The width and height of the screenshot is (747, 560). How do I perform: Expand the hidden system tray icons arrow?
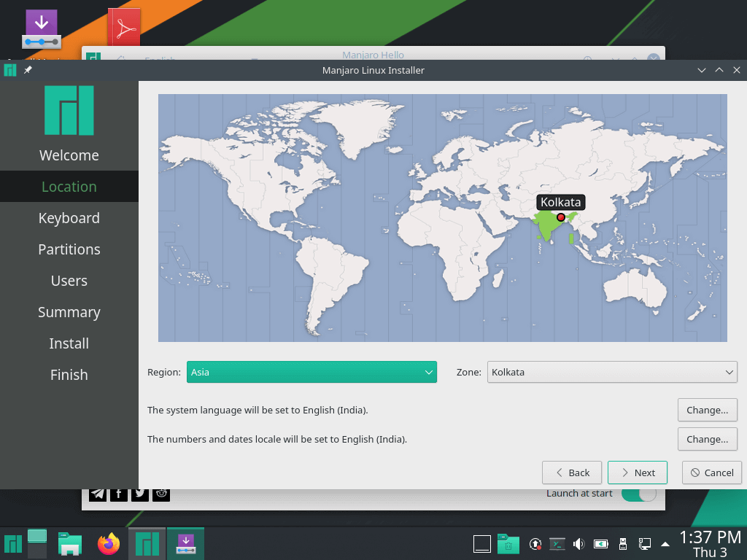click(665, 544)
